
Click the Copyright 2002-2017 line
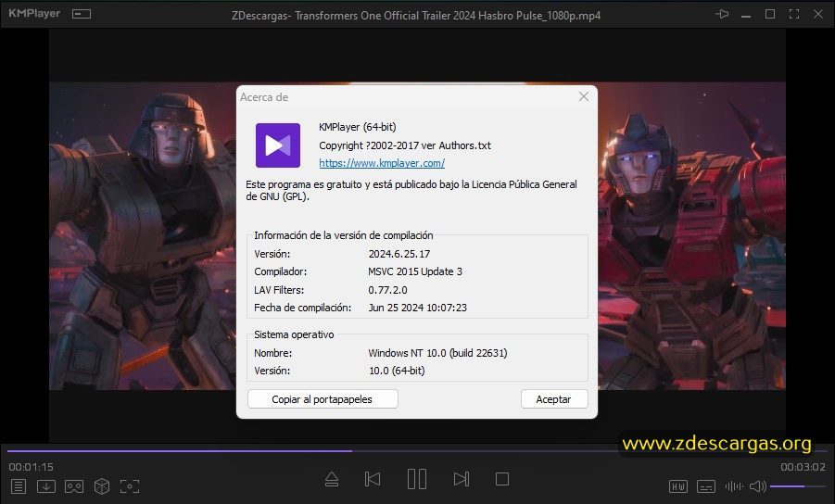(405, 145)
